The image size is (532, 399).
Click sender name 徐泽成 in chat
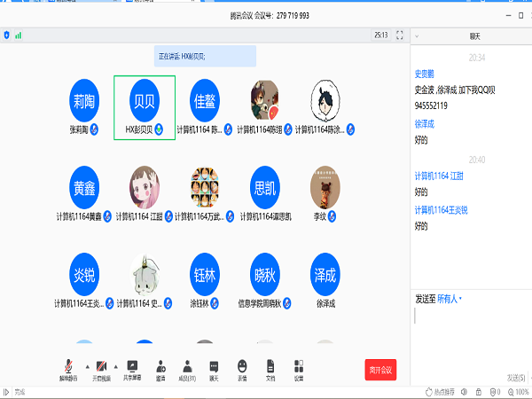coord(424,124)
